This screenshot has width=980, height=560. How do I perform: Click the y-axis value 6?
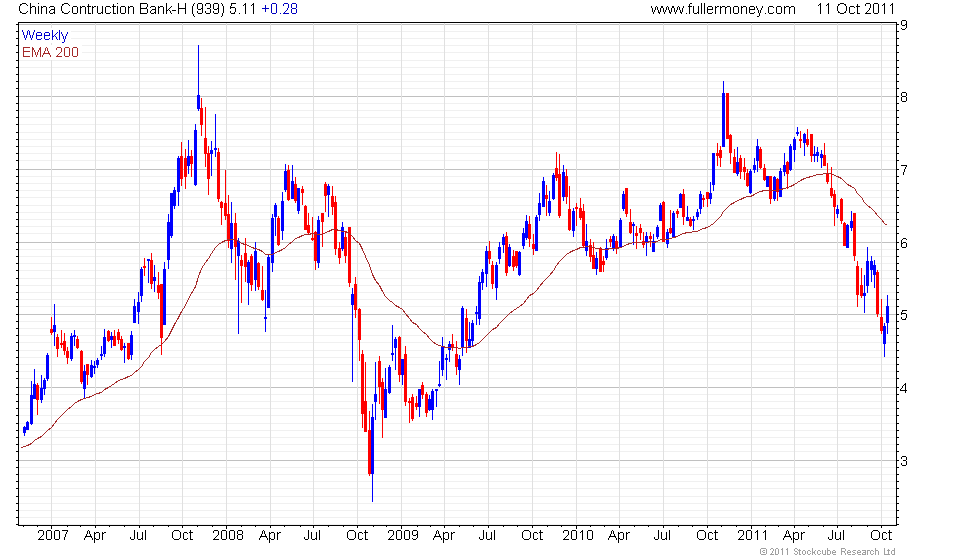tap(904, 243)
